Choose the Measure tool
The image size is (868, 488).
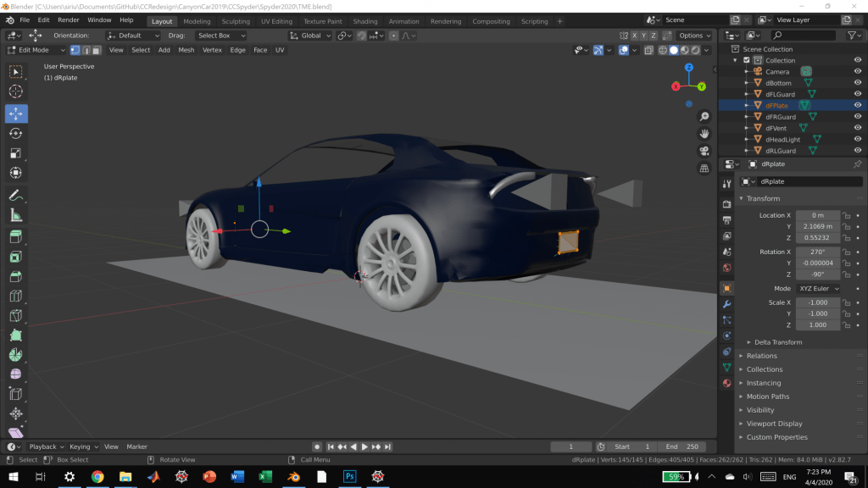pyautogui.click(x=15, y=215)
